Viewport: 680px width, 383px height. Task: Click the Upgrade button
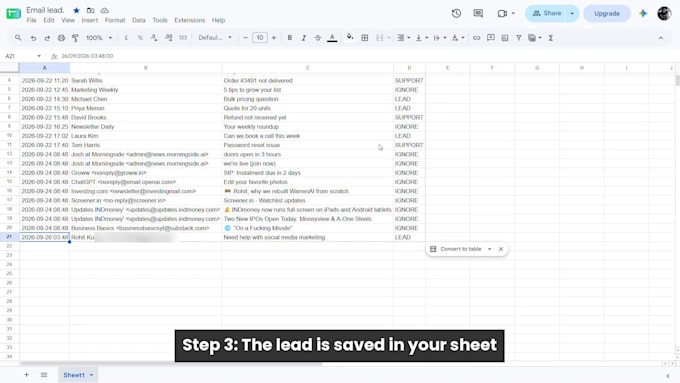point(607,13)
